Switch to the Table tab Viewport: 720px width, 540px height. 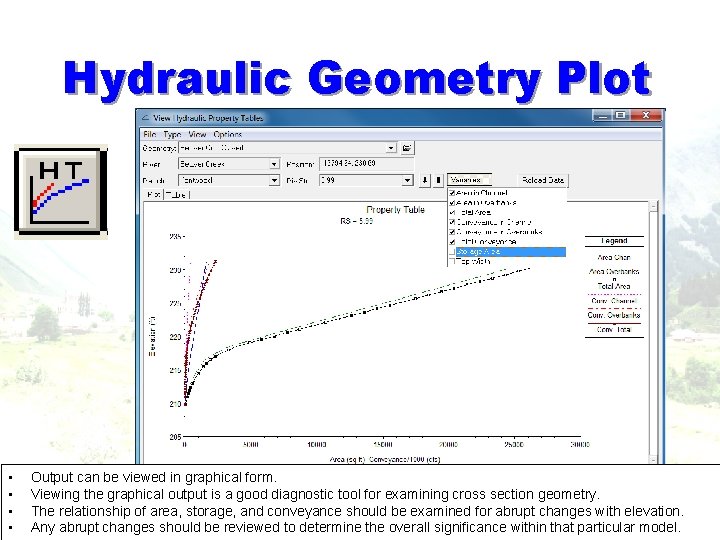pos(176,195)
